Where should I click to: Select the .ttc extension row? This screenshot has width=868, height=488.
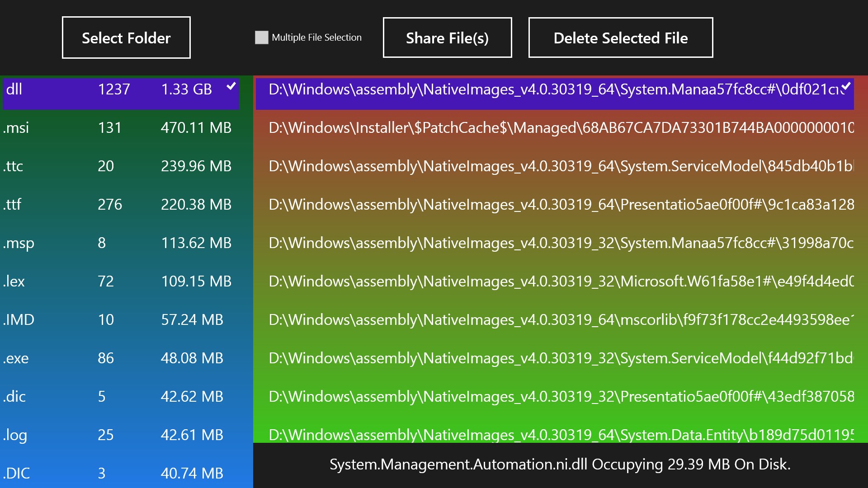[120, 166]
